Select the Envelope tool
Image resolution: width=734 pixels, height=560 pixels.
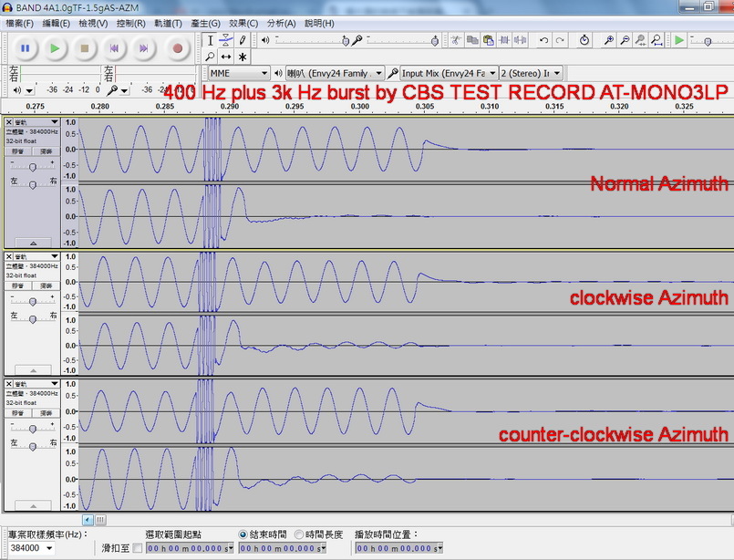[226, 41]
